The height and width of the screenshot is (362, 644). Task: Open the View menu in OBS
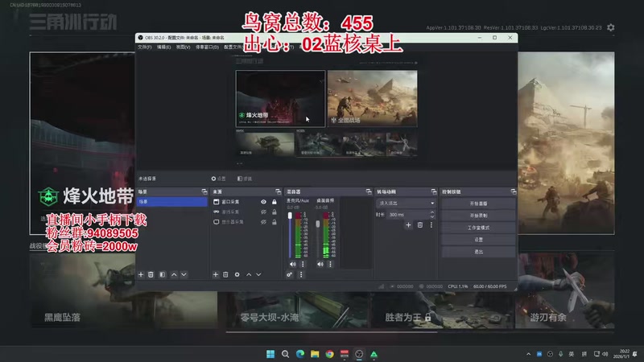pyautogui.click(x=183, y=47)
